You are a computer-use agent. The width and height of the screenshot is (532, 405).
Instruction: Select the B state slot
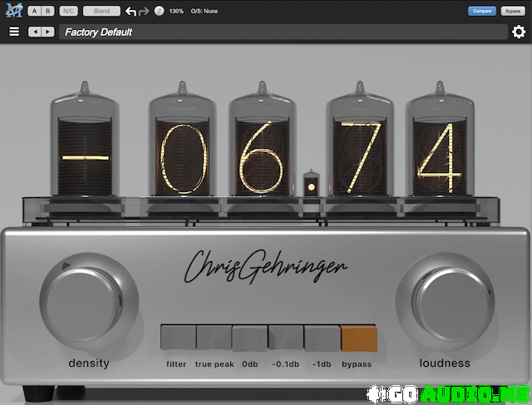click(47, 12)
